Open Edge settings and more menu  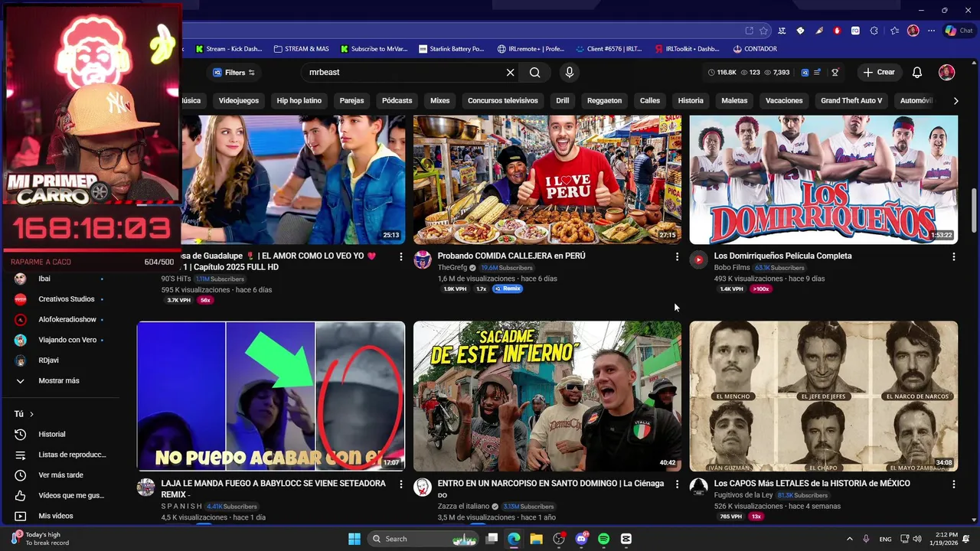929,31
